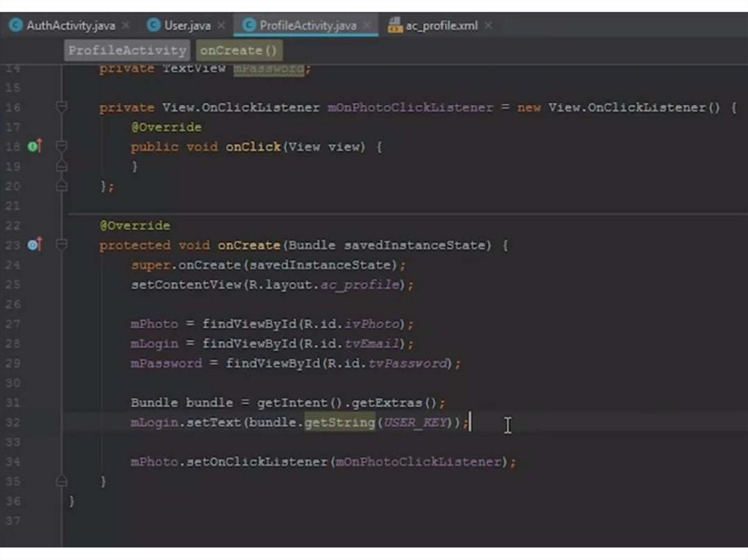
Task: Open the ac_profile.xml tab
Action: [441, 26]
